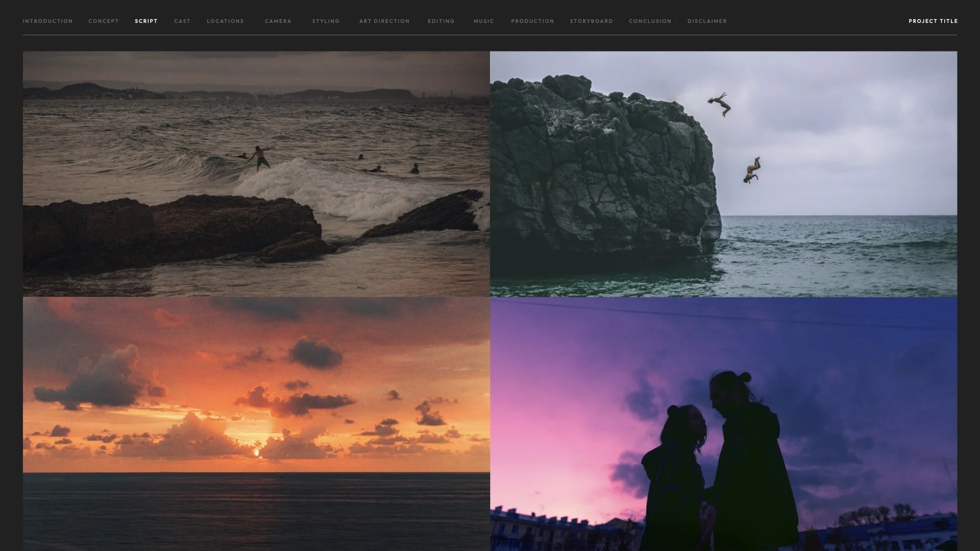Go to the Production page

[x=532, y=21]
